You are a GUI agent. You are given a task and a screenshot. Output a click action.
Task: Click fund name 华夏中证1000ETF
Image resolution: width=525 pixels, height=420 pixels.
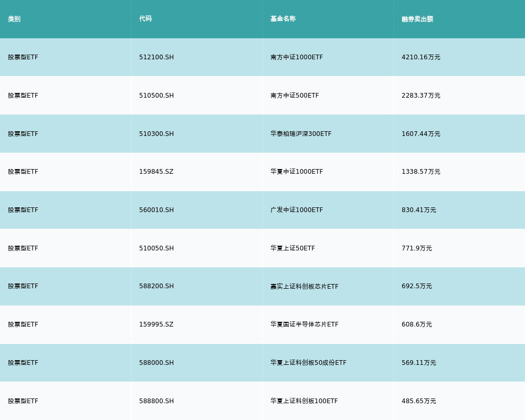click(297, 172)
